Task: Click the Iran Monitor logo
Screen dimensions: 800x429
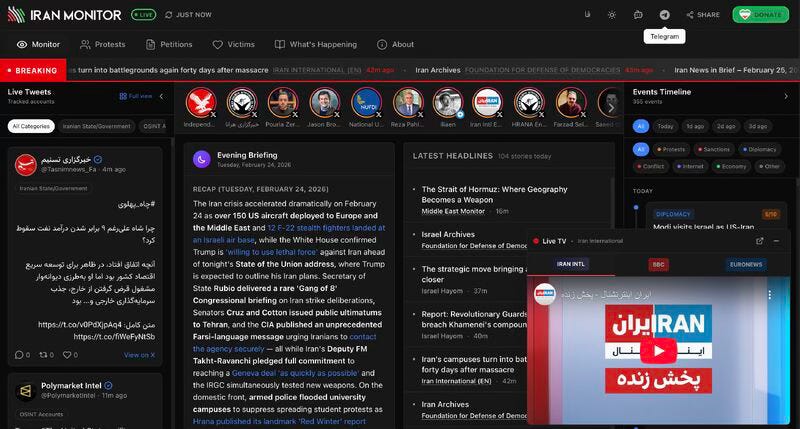Action: 64,15
